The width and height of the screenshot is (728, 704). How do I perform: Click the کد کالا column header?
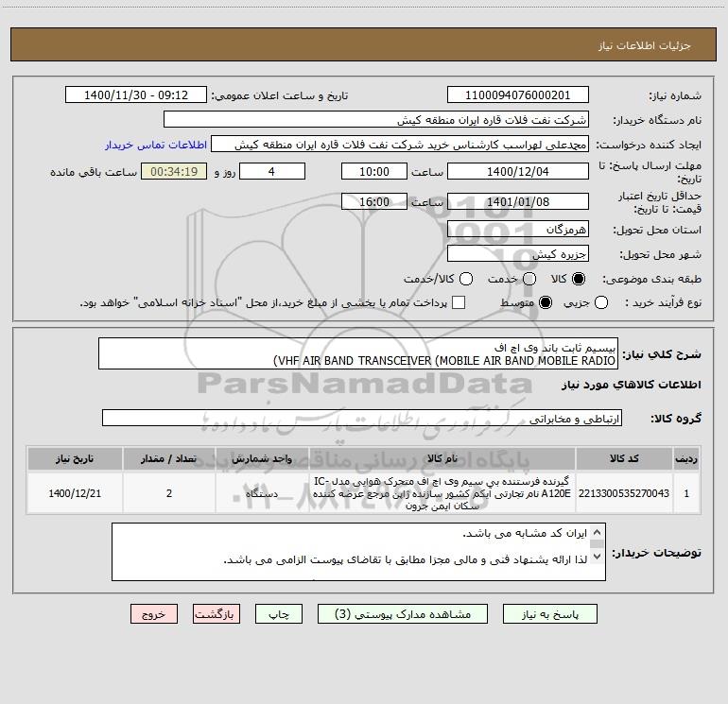[x=624, y=458]
